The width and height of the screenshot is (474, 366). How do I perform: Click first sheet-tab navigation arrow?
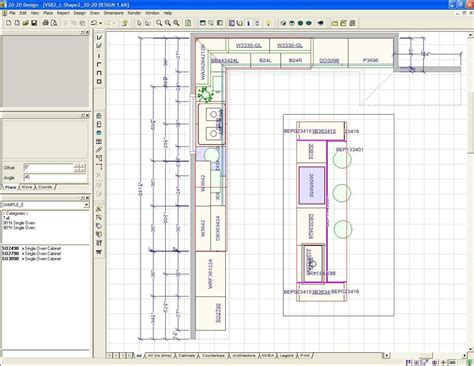coord(109,356)
